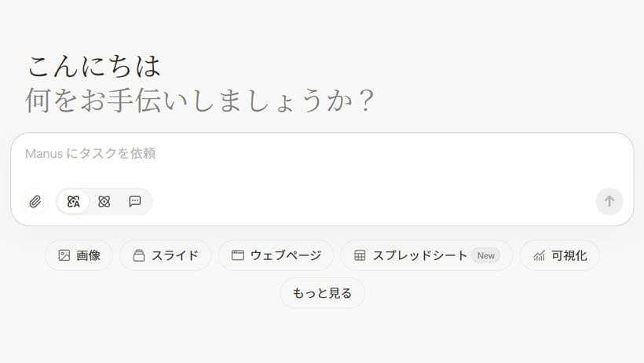The image size is (644, 363).
Task: Select the adaptive mode icon with letter A
Action: pos(74,201)
